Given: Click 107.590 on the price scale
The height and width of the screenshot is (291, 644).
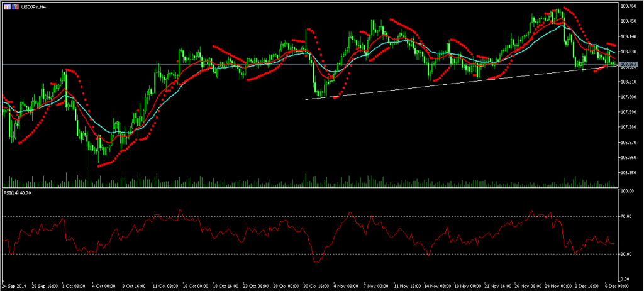Looking at the screenshot, I should point(630,112).
